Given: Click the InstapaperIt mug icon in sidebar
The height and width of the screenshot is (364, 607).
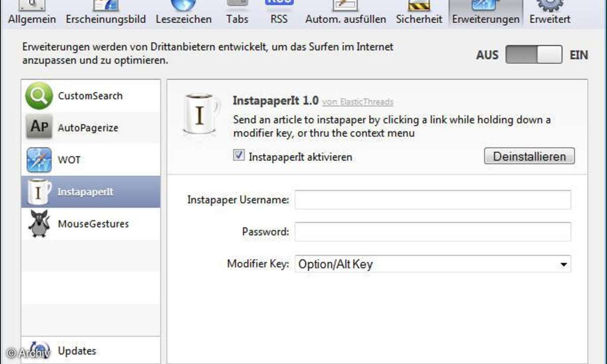Looking at the screenshot, I should [x=39, y=192].
